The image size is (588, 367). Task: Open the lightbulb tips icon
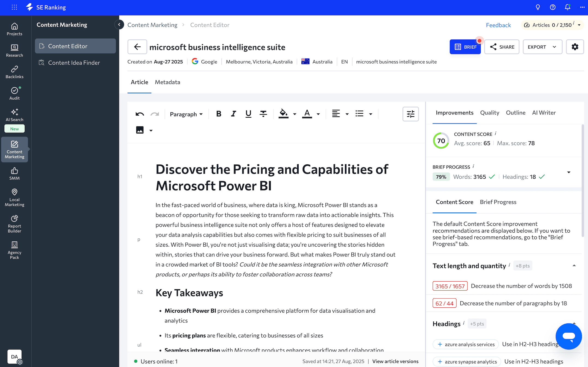click(538, 7)
